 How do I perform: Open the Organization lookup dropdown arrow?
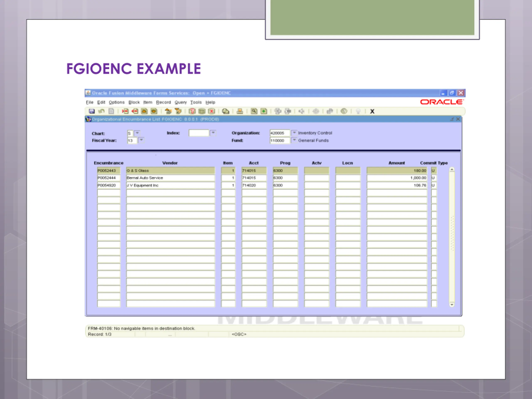point(294,133)
